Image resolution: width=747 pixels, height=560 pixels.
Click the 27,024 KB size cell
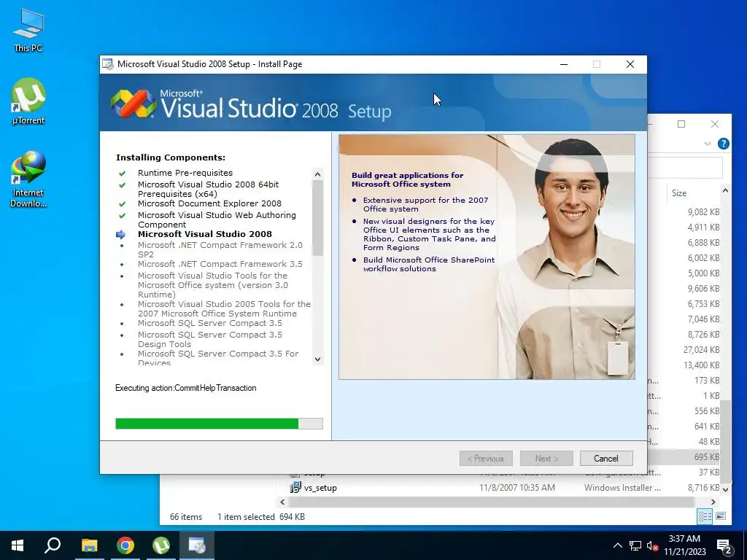pyautogui.click(x=701, y=349)
